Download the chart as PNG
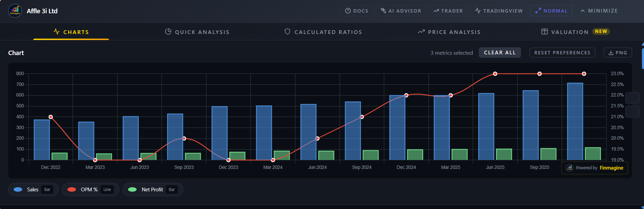This screenshot has width=644, height=209. tap(618, 53)
